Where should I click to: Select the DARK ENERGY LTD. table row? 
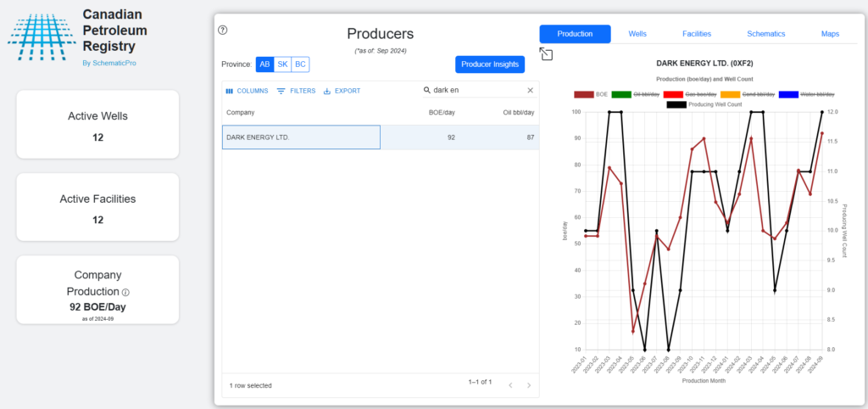point(301,137)
